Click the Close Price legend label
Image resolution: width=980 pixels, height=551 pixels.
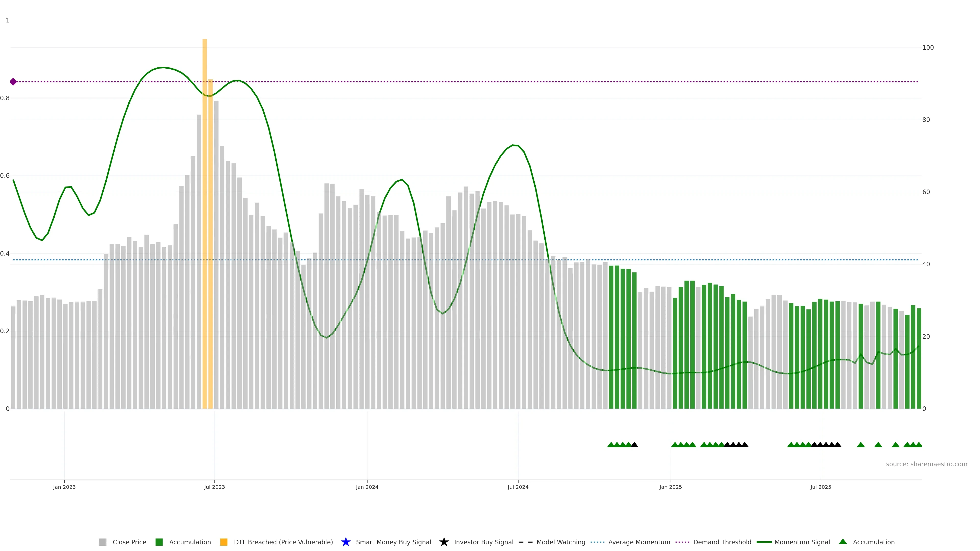click(x=129, y=542)
